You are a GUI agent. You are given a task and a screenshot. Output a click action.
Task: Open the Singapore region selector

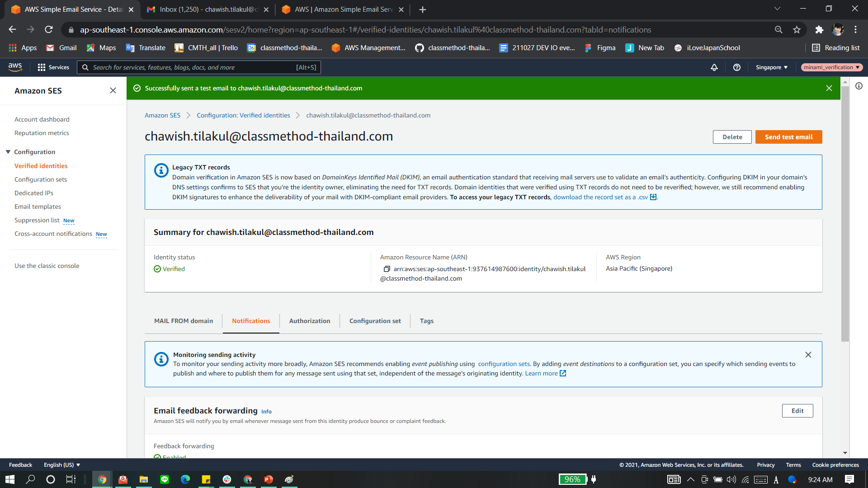point(771,67)
